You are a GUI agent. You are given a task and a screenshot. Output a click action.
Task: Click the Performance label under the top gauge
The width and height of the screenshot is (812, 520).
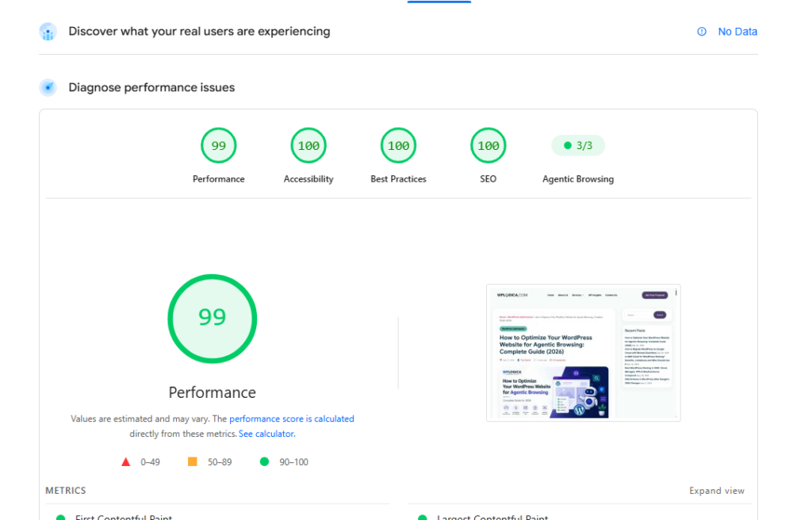click(x=219, y=179)
